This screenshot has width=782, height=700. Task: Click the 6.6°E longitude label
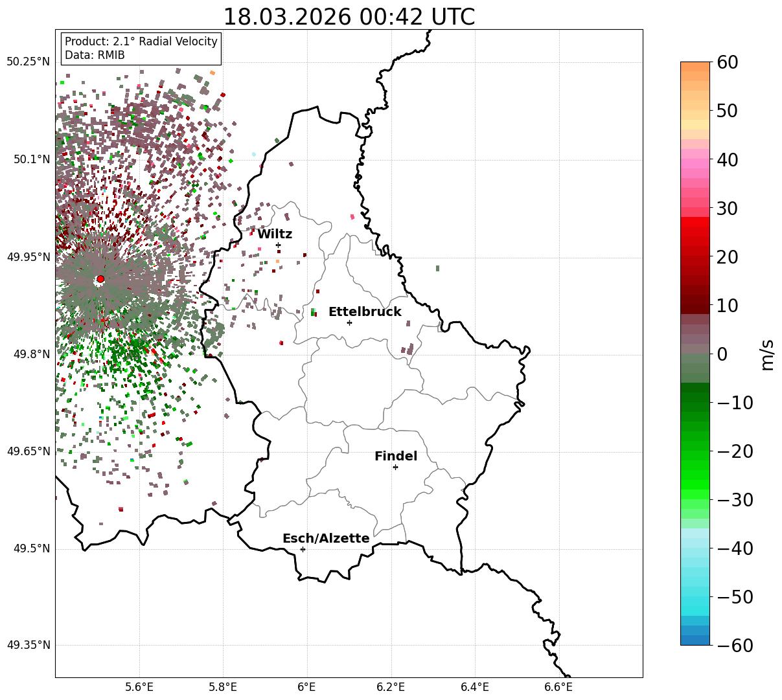point(558,686)
